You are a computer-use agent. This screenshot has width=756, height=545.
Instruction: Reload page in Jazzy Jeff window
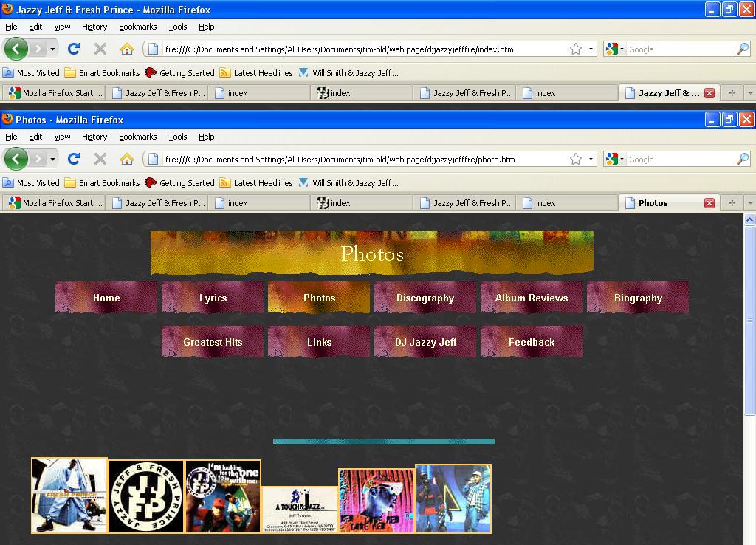(74, 49)
